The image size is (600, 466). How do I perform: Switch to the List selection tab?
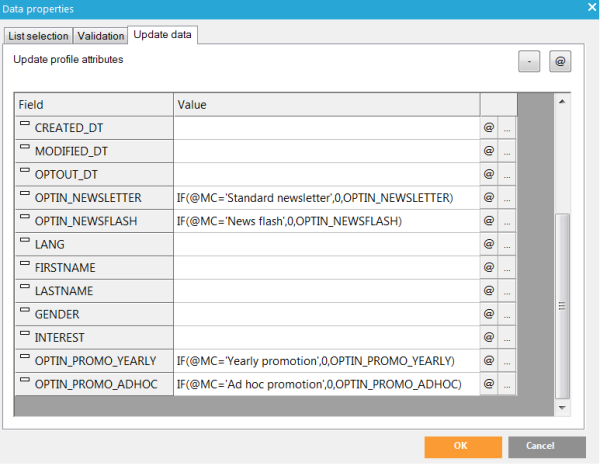pyautogui.click(x=37, y=37)
